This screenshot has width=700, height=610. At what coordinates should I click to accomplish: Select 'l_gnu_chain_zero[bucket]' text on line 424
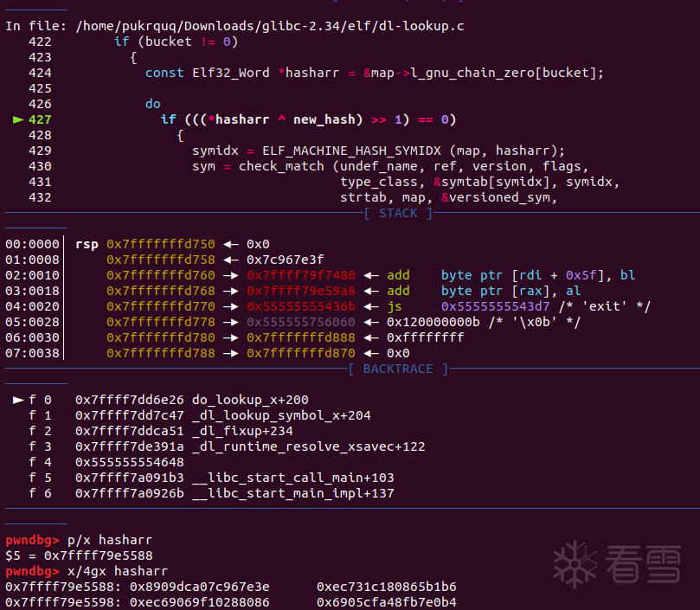pyautogui.click(x=503, y=73)
